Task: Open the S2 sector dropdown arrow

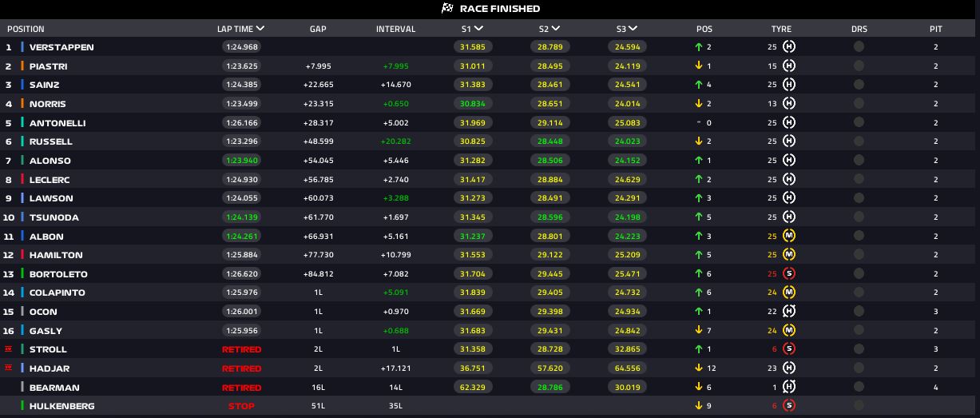Action: [555, 29]
